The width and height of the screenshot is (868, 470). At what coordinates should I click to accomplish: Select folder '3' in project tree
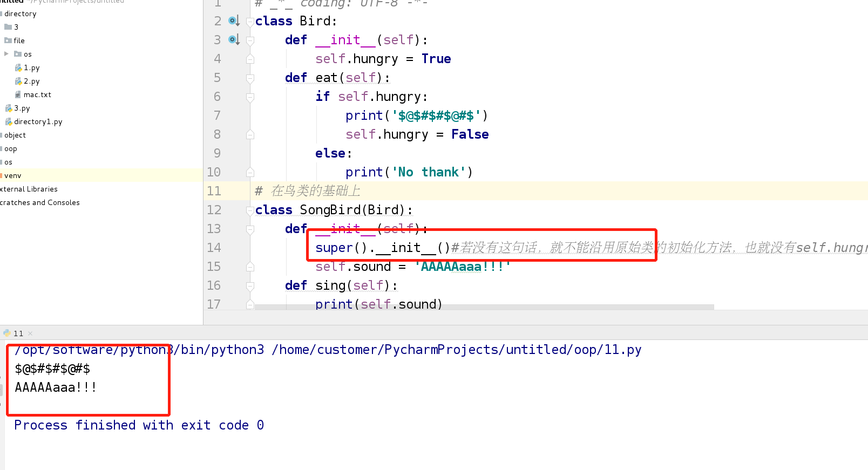point(16,27)
